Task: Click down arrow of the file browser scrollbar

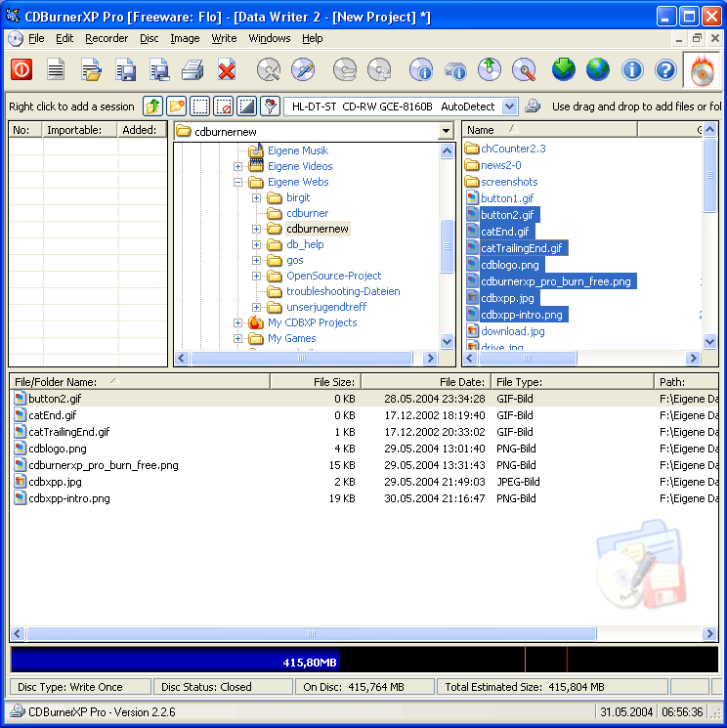Action: pos(709,342)
